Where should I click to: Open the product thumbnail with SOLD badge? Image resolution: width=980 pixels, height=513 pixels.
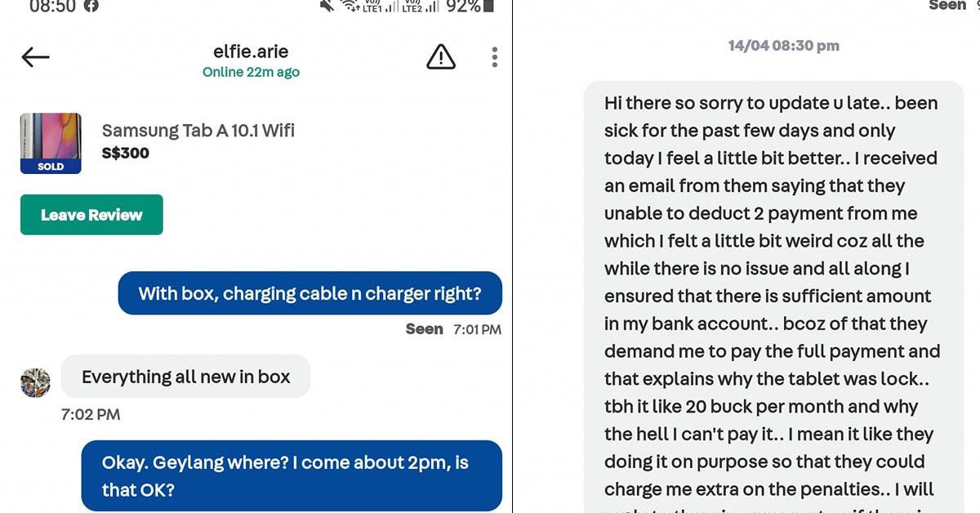(x=49, y=141)
